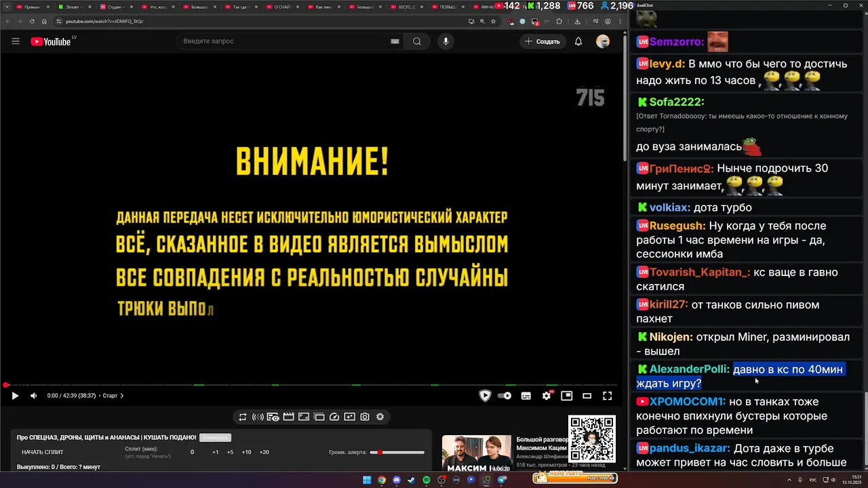Viewport: 868px width, 488px height.
Task: Click НАЧАТЬ СПЛИТ
Action: coord(43,452)
